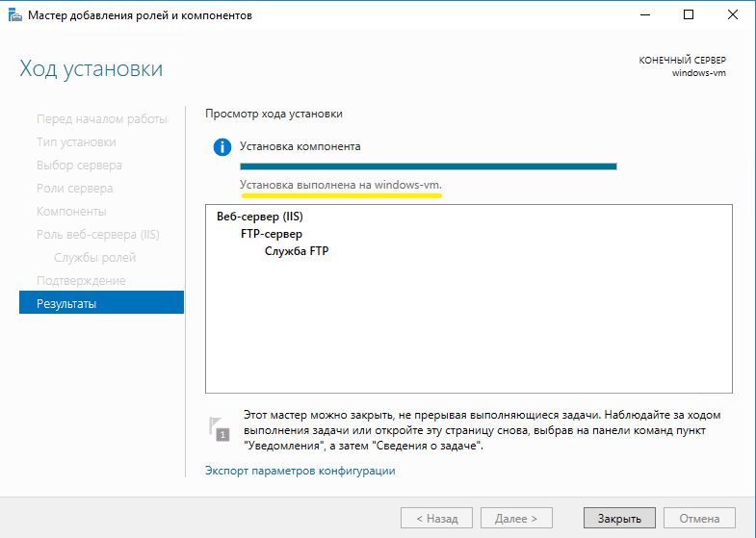Click the Веб-сервер (IIS) row
This screenshot has width=756, height=538.
tap(260, 217)
